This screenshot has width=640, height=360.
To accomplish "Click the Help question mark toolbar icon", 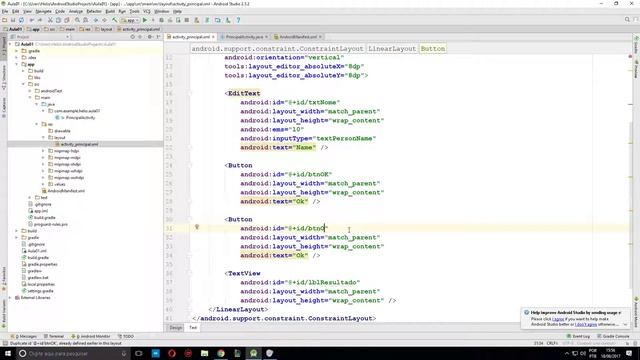I will tap(238, 20).
